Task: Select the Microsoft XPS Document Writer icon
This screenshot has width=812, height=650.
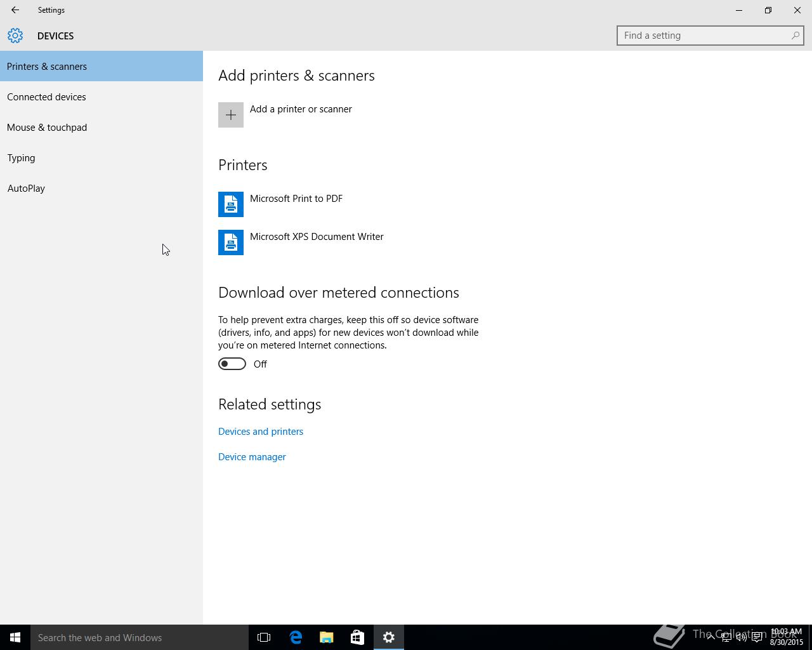Action: (231, 242)
